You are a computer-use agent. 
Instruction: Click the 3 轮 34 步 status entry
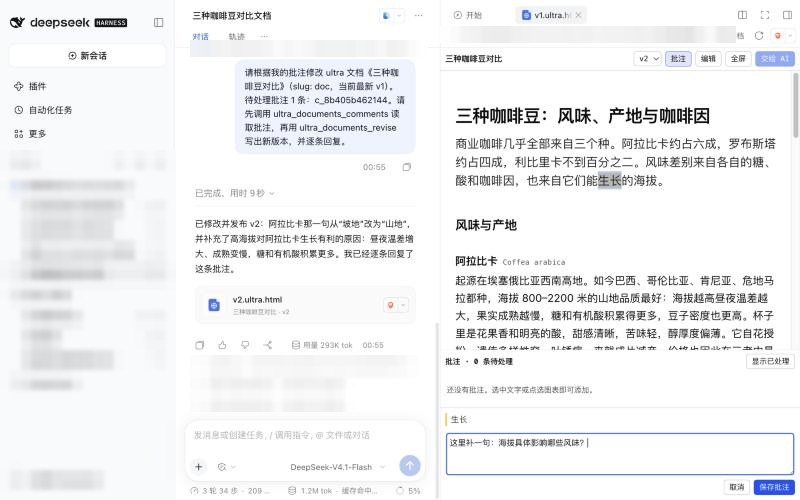pos(230,491)
